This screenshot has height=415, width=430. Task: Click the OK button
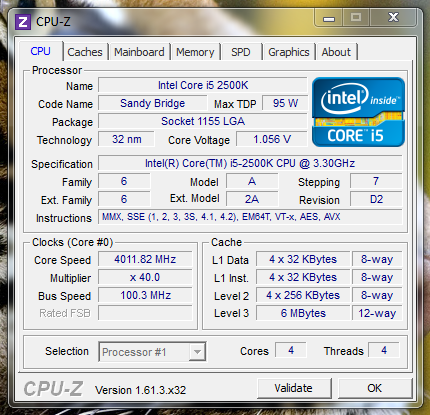[375, 388]
